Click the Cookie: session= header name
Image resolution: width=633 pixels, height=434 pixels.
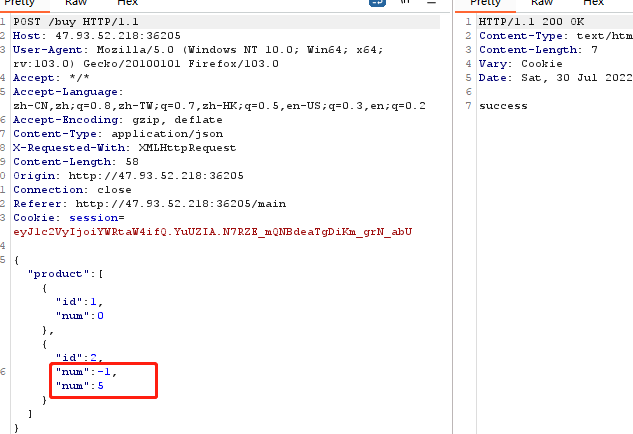click(x=69, y=218)
